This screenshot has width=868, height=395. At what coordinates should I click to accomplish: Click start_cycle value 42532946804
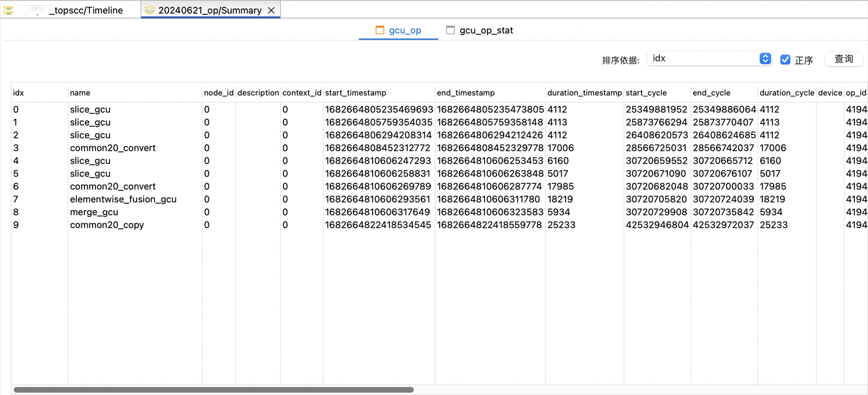(x=657, y=225)
